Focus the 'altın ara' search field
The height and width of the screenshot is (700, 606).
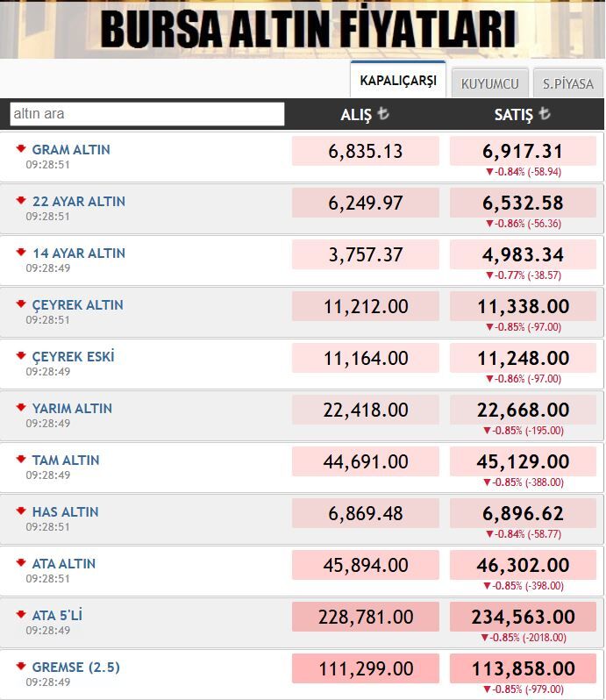coord(147,114)
